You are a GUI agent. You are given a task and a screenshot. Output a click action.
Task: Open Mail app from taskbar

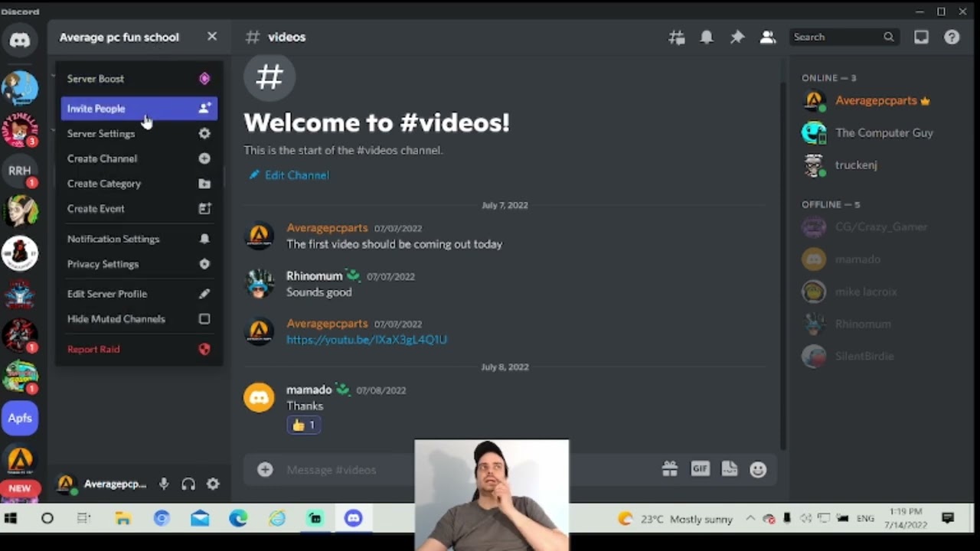(x=200, y=518)
